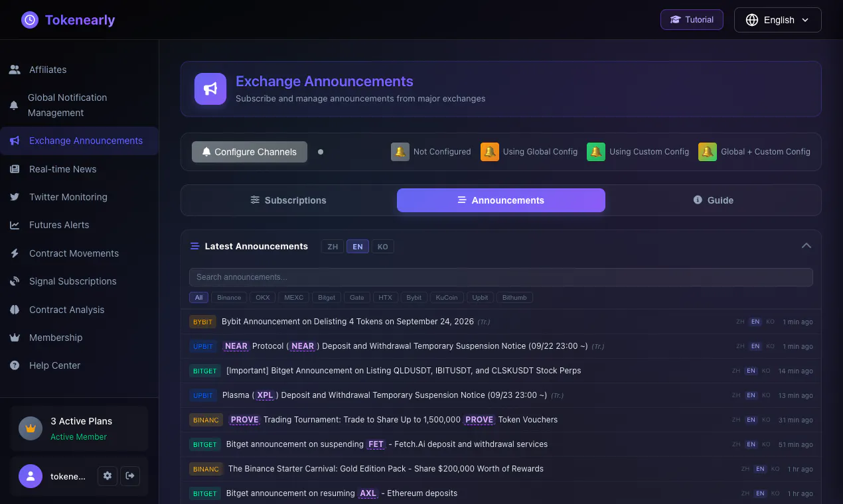Click the Help Center question mark icon

click(x=15, y=365)
